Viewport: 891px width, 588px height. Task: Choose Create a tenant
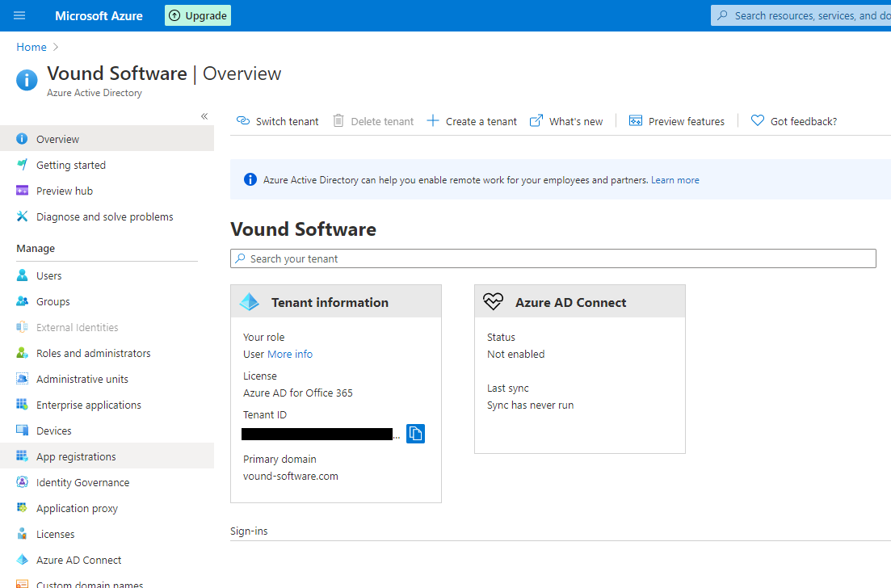pyautogui.click(x=472, y=121)
